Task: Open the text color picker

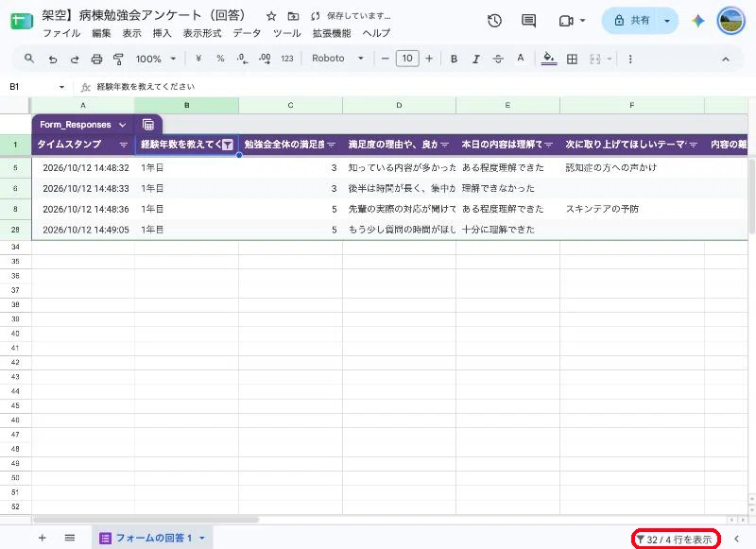Action: (x=521, y=59)
